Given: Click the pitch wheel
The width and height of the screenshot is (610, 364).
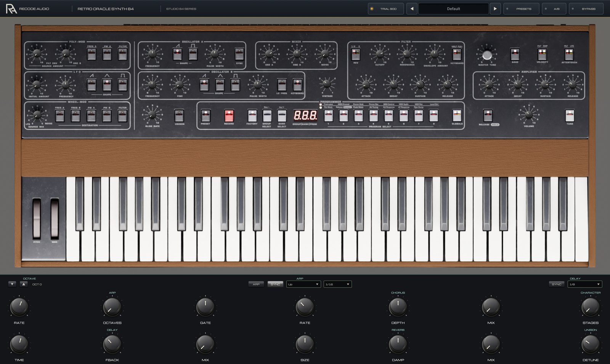Looking at the screenshot, I should point(37,218).
